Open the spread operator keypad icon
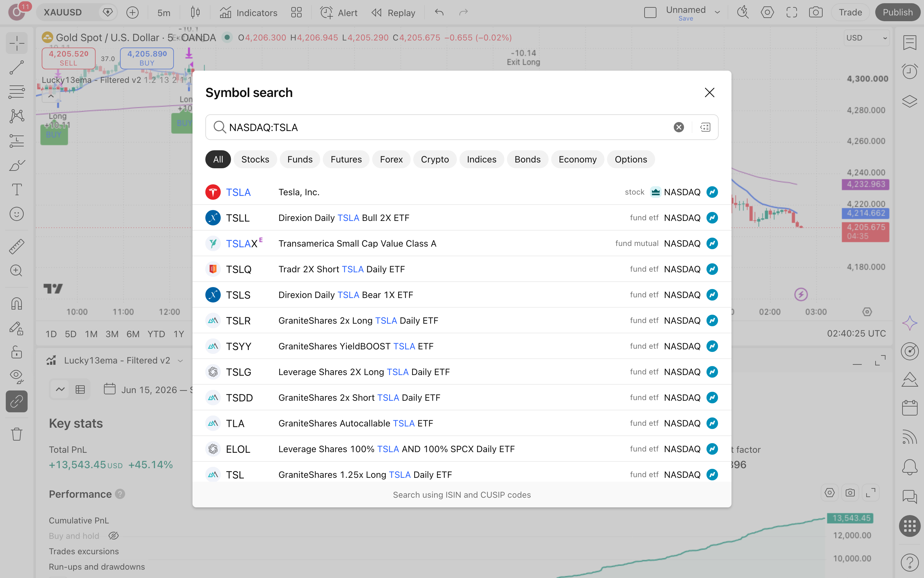Screen dimensions: 924x578 pyautogui.click(x=705, y=127)
